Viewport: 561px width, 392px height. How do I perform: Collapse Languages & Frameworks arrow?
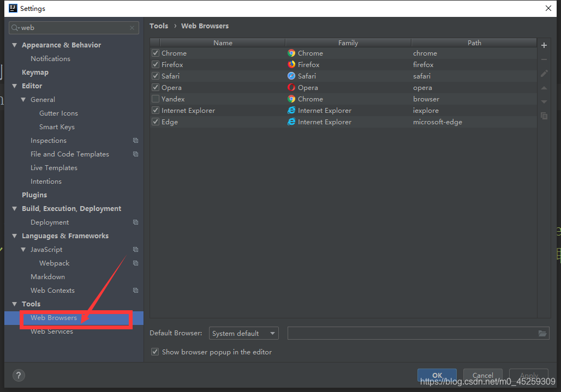pyautogui.click(x=15, y=236)
